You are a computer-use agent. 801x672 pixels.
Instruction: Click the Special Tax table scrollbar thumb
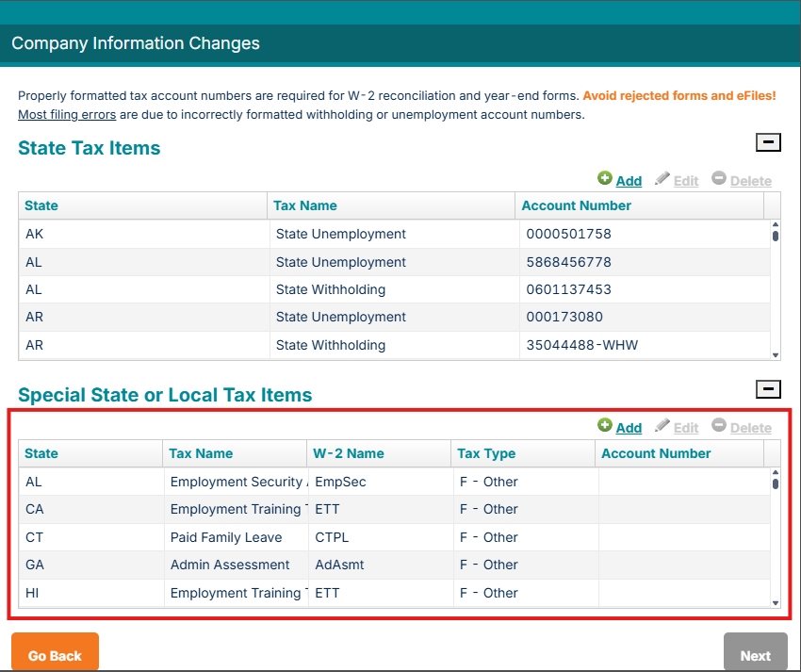(x=776, y=484)
